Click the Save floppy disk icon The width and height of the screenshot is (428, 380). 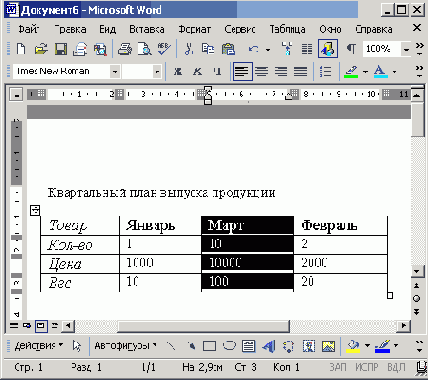click(x=60, y=49)
